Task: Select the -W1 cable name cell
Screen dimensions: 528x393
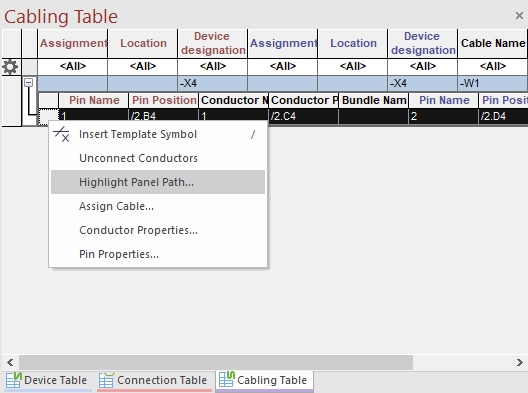Action: point(493,83)
